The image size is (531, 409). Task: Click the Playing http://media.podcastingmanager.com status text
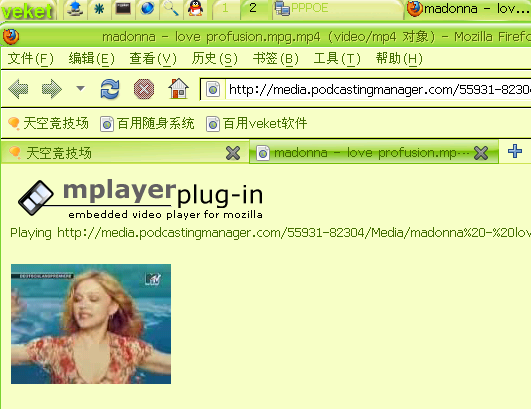click(x=270, y=233)
